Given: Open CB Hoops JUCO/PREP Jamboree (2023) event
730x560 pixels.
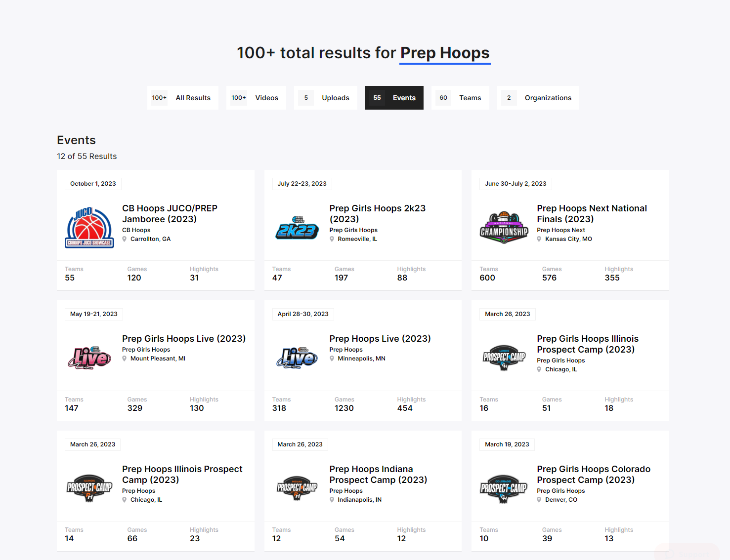Looking at the screenshot, I should pyautogui.click(x=170, y=214).
